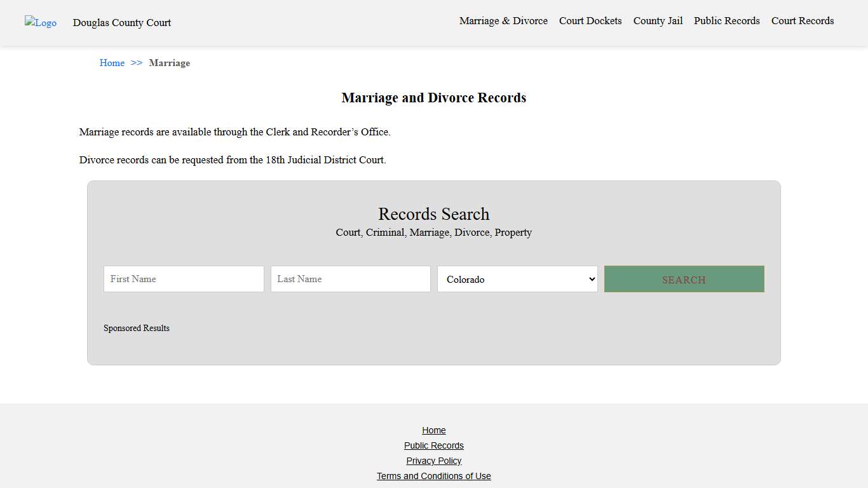Open the Home footer link
Image resolution: width=868 pixels, height=488 pixels.
tap(434, 430)
